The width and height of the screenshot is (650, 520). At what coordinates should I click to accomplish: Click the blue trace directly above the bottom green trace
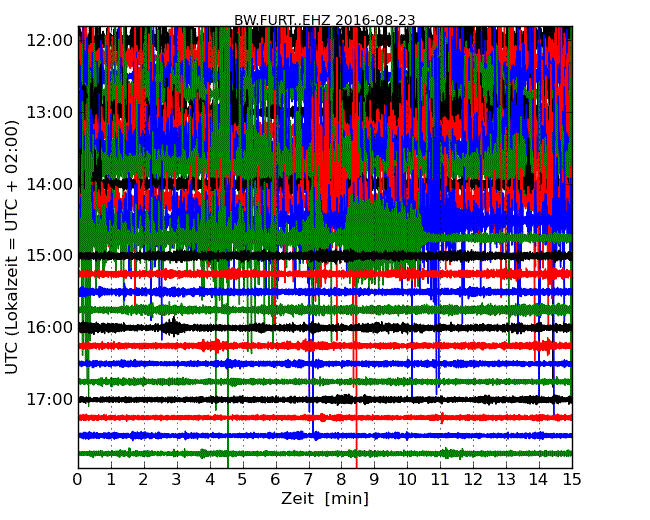point(325,435)
